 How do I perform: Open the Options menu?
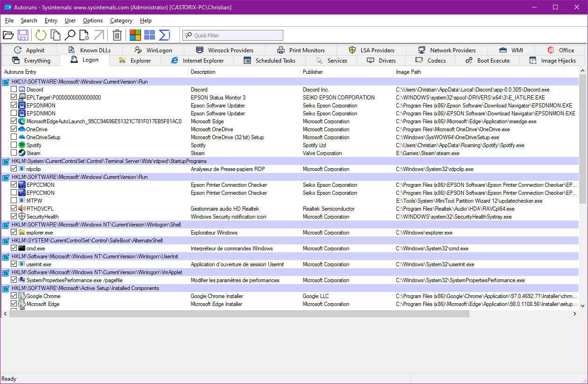93,21
